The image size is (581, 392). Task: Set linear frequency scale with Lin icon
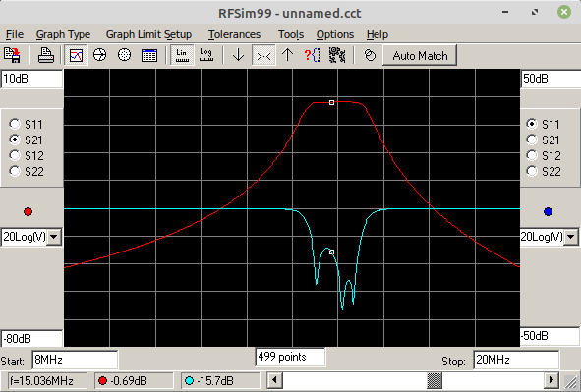point(182,55)
